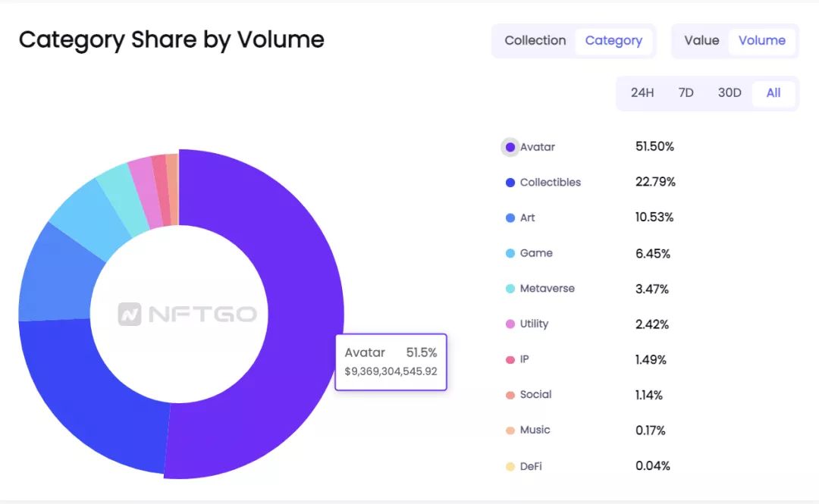Click the Utility pink legend dot
Viewport: 819px width, 504px height.
tap(510, 324)
